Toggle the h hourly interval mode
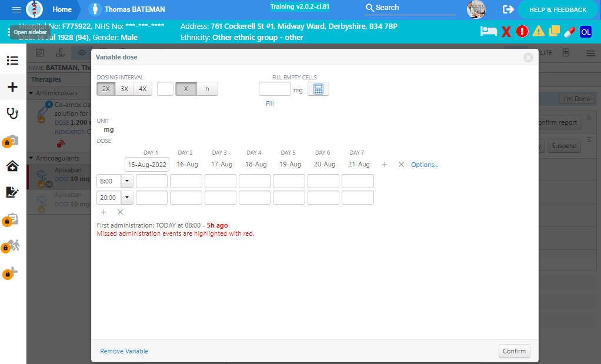The height and width of the screenshot is (364, 601). pos(207,89)
